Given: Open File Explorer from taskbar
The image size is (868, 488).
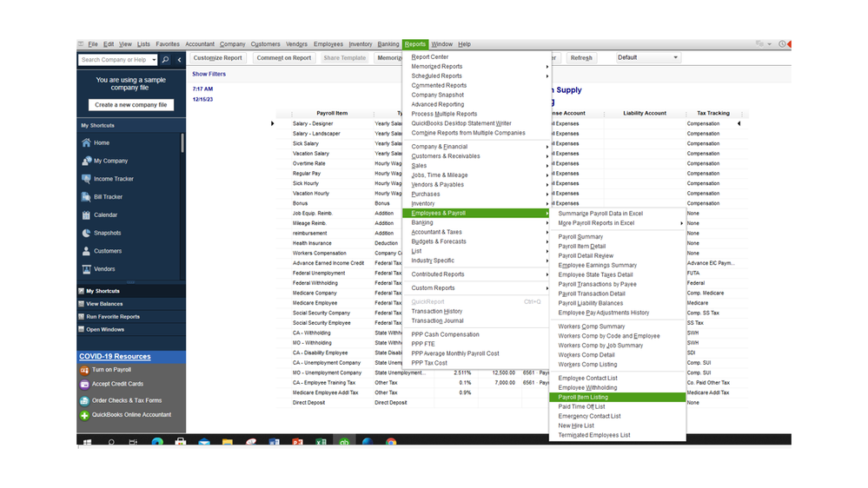Looking at the screenshot, I should click(228, 442).
